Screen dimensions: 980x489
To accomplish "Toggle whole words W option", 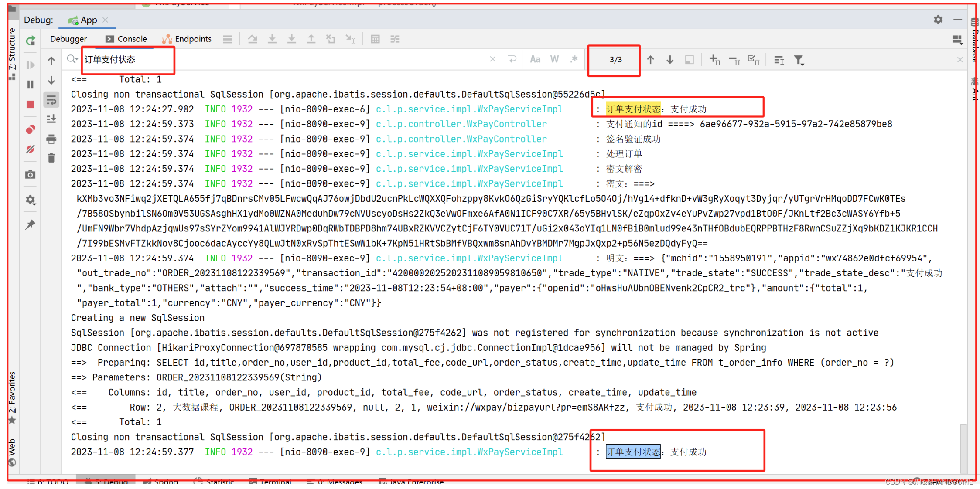I will (x=555, y=59).
